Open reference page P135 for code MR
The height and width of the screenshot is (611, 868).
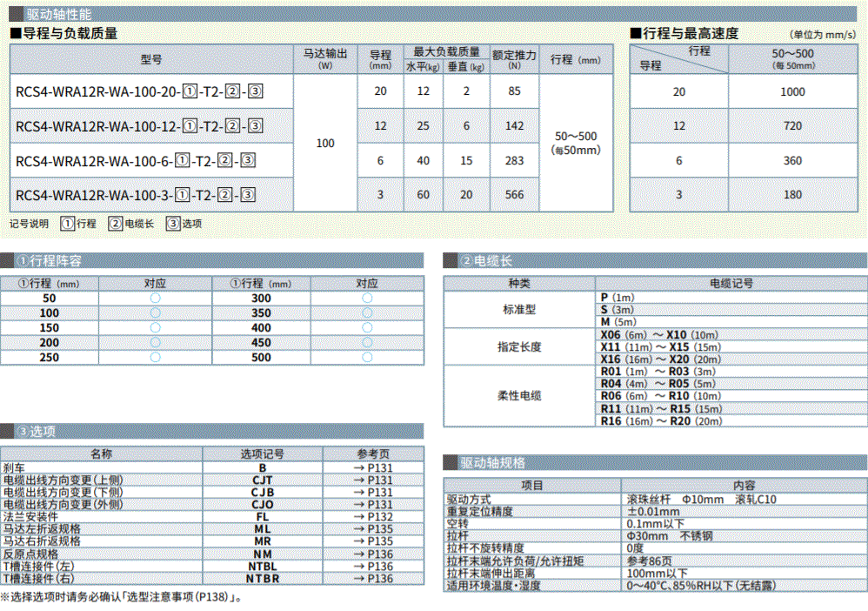pos(374,540)
